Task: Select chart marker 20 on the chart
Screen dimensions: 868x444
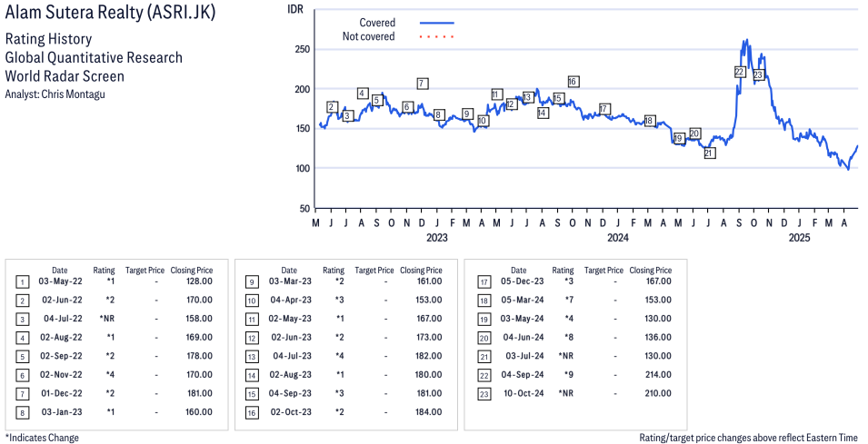Action: click(x=694, y=133)
